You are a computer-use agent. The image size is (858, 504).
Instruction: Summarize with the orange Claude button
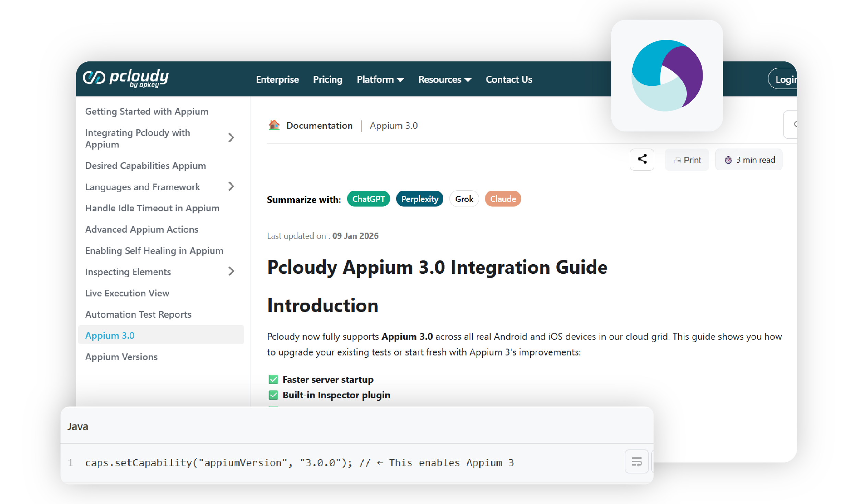(x=503, y=199)
